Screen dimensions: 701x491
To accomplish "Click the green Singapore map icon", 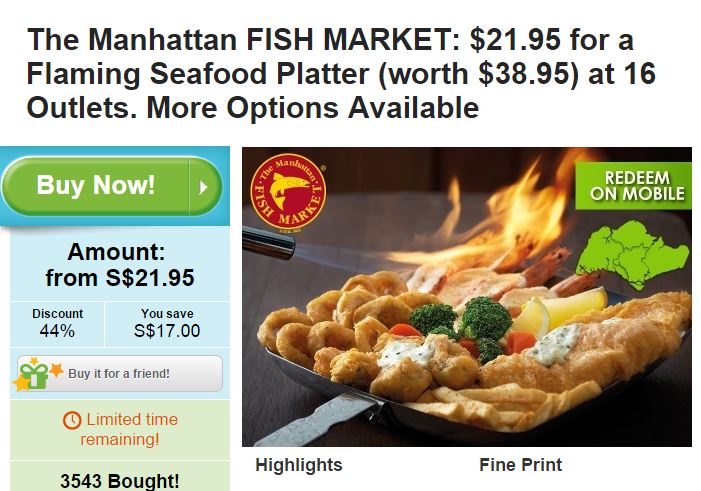I will click(632, 257).
